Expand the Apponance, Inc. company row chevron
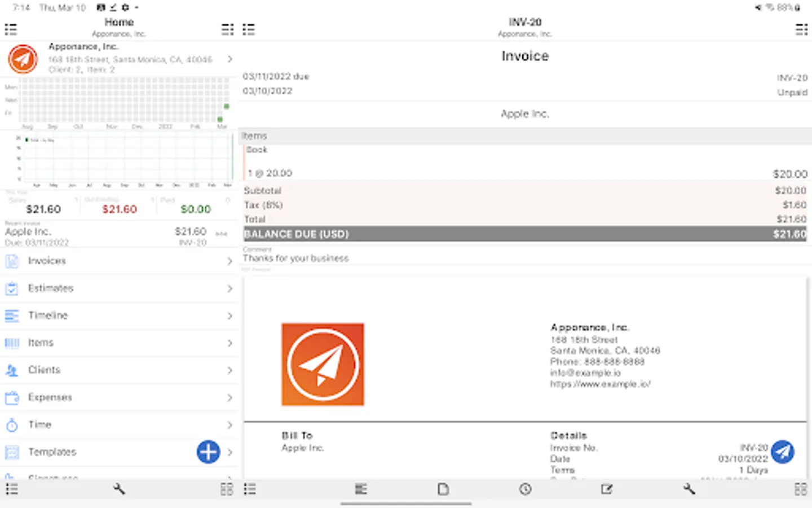Image resolution: width=812 pixels, height=508 pixels. [x=230, y=59]
